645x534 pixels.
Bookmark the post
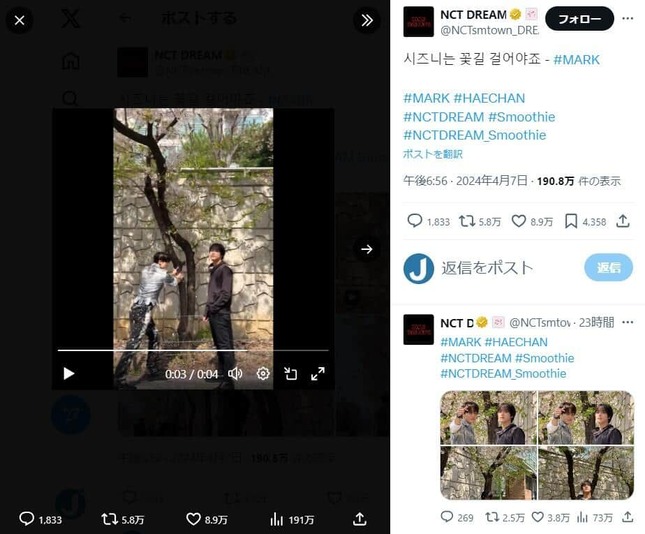[x=571, y=221]
